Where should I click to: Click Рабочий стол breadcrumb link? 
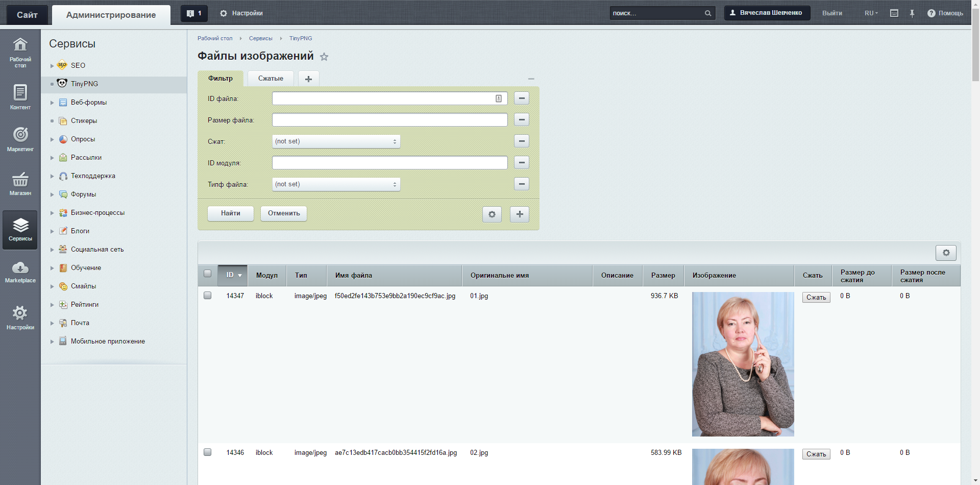click(215, 38)
